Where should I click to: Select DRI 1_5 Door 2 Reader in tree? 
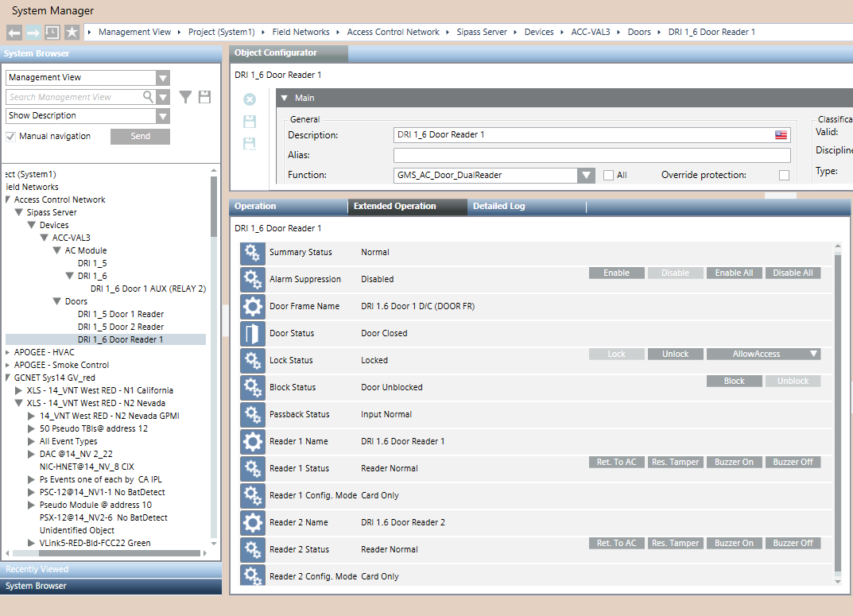(121, 326)
